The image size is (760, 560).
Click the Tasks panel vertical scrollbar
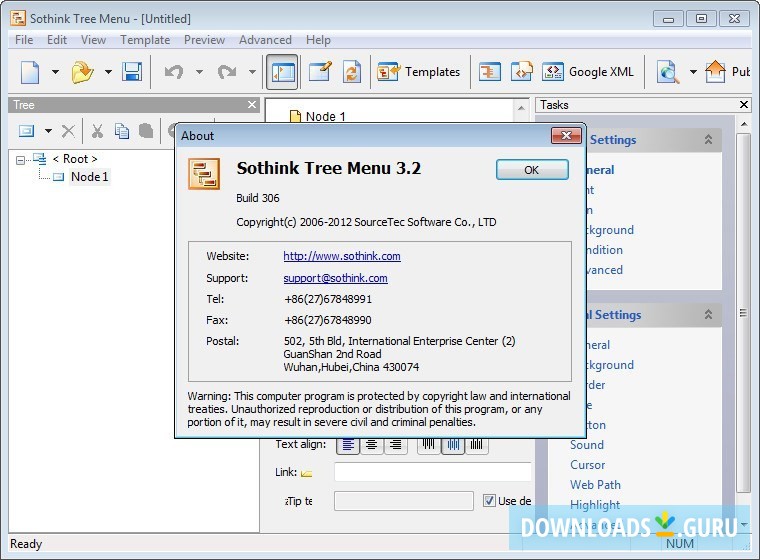743,313
